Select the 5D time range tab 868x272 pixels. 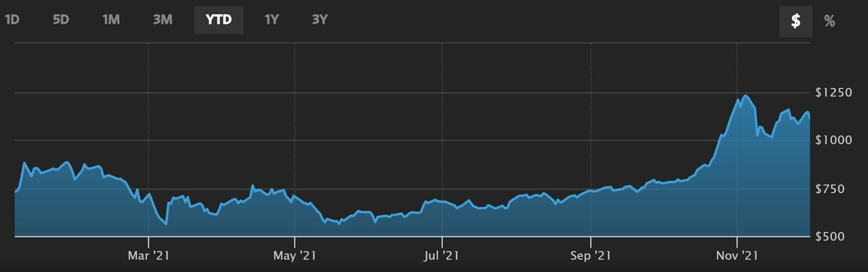point(61,20)
